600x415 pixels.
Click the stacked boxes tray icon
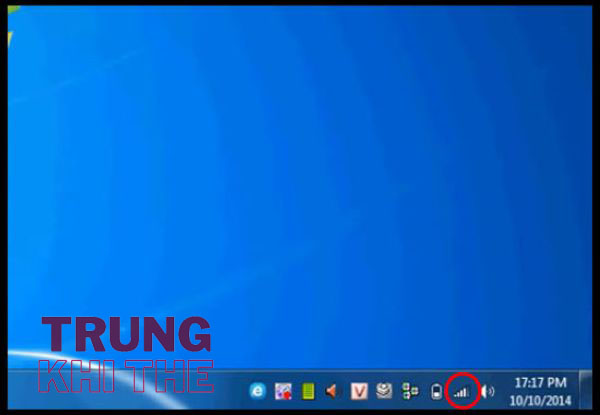tap(384, 391)
